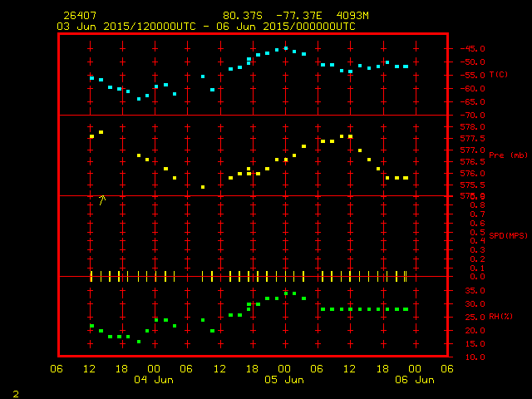Image resolution: width=532 pixels, height=399 pixels.
Task: Click the 00 hour label above 04 Jun
Action: pyautogui.click(x=154, y=369)
